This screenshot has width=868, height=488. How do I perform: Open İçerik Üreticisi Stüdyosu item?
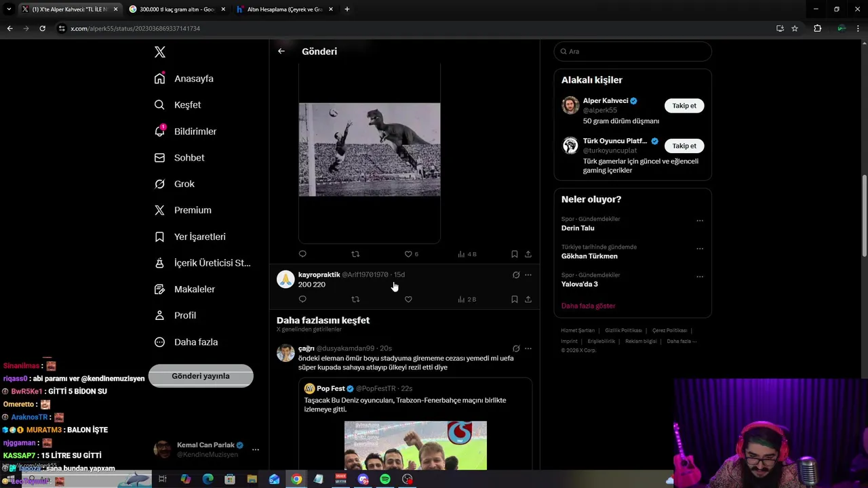pos(203,263)
